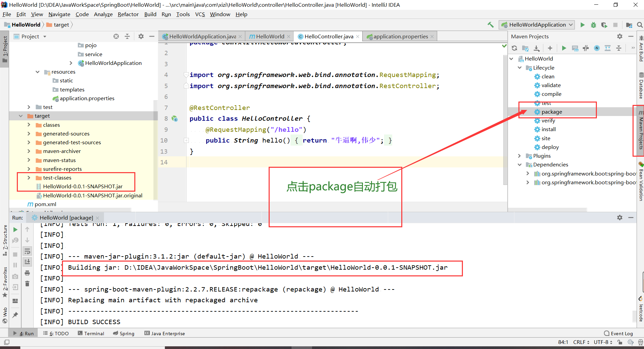Build project with the hammer icon
The width and height of the screenshot is (644, 349).
click(490, 25)
